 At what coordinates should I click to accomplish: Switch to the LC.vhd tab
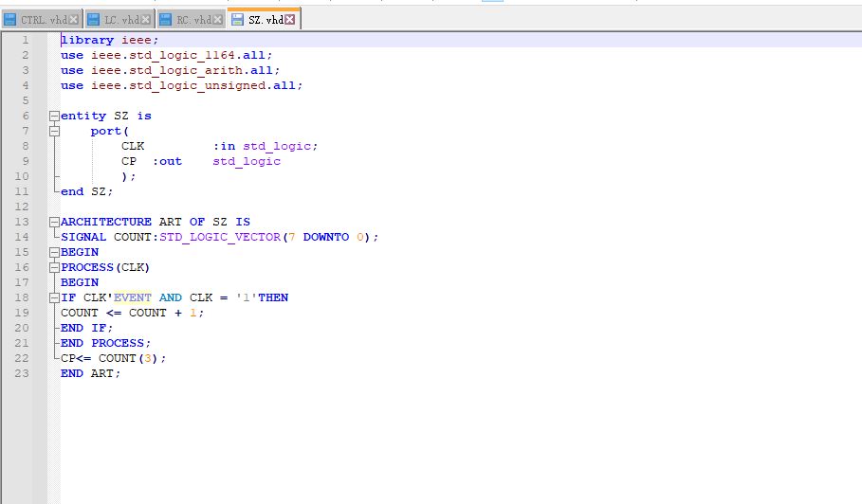tap(119, 20)
